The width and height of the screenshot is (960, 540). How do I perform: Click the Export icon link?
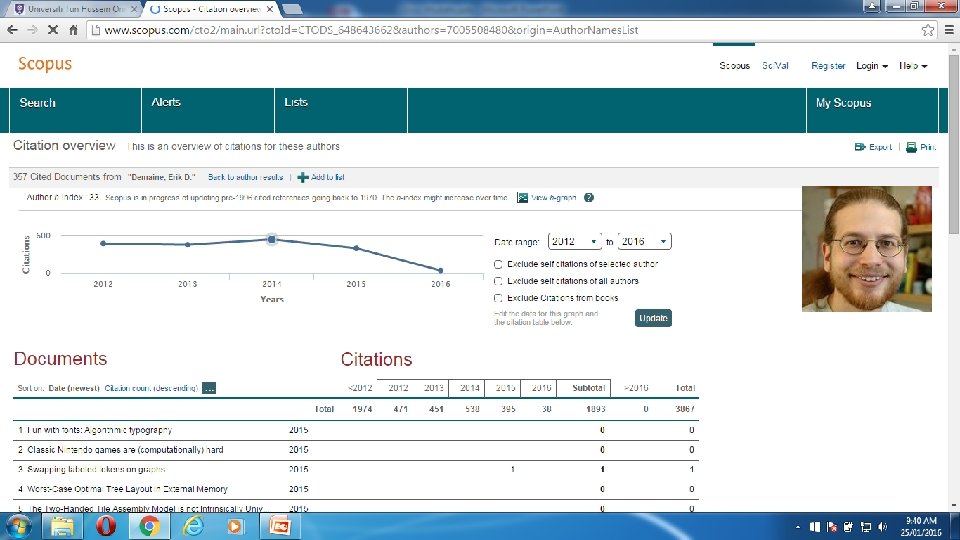[x=873, y=147]
